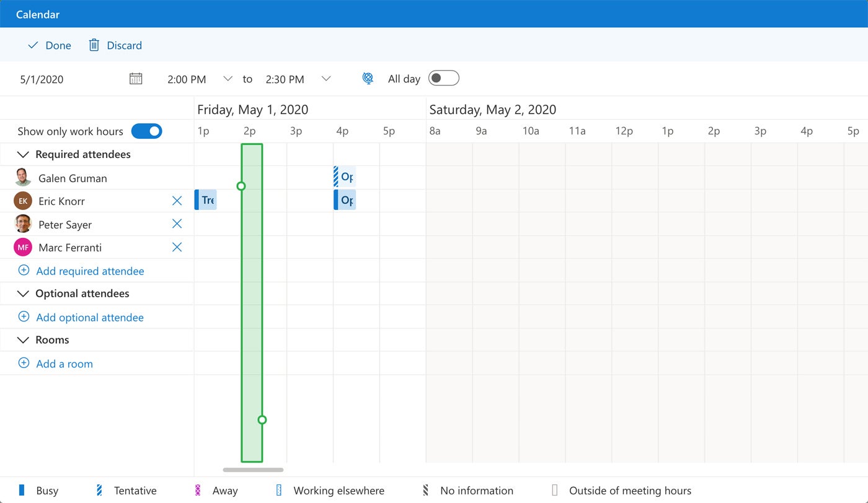The height and width of the screenshot is (503, 868).
Task: Click the Busy legend icon
Action: coord(22,490)
